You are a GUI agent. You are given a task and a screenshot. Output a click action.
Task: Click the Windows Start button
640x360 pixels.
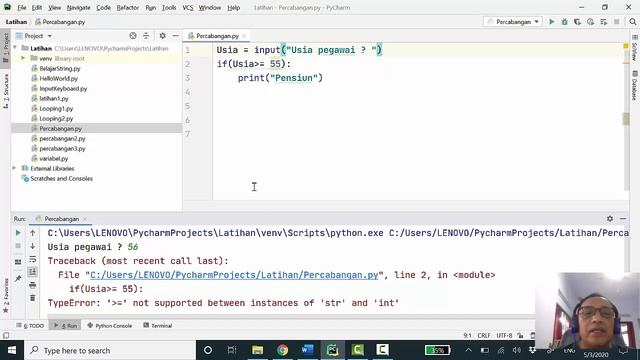tap(11, 350)
